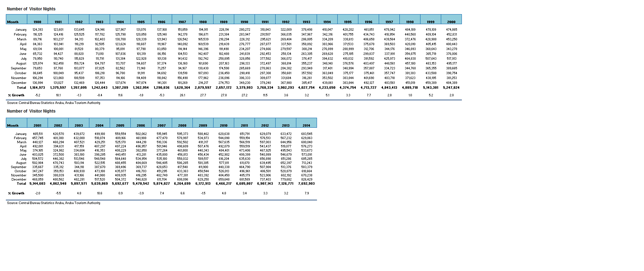Click the top 'Number of Visitor Nights' title
Image resolution: width=644 pixels, height=271 pixels.
31,9
